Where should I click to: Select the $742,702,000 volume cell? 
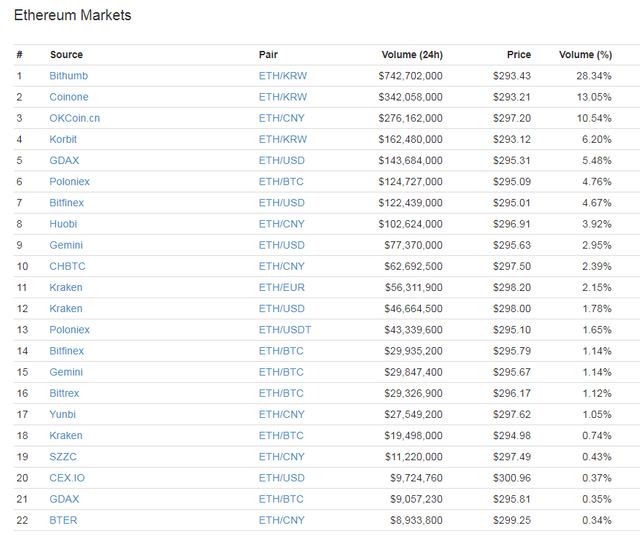pos(410,76)
